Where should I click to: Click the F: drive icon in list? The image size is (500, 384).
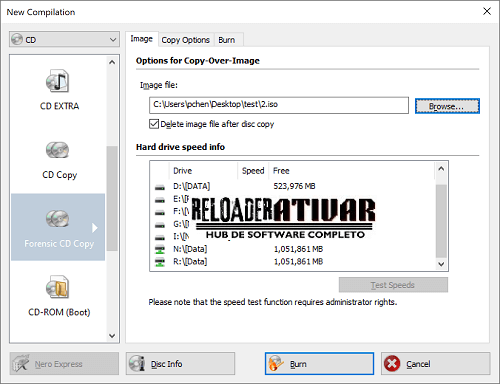tap(160, 212)
